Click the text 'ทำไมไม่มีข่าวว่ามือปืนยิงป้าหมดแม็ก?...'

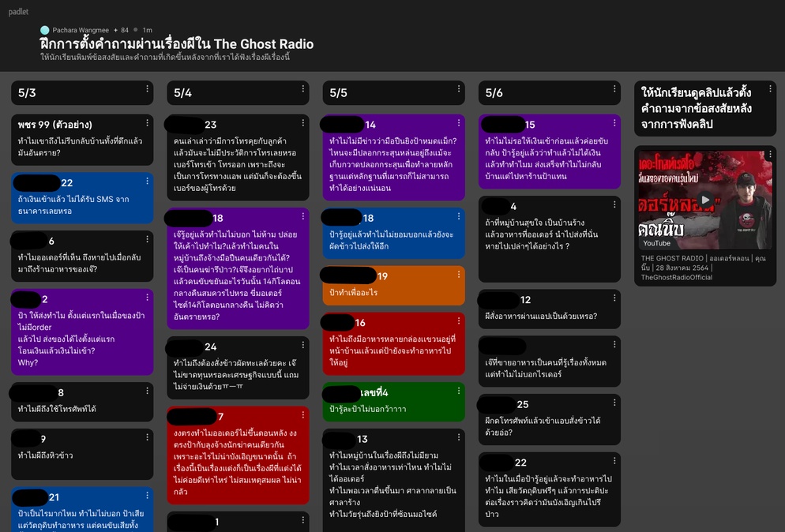point(393,164)
